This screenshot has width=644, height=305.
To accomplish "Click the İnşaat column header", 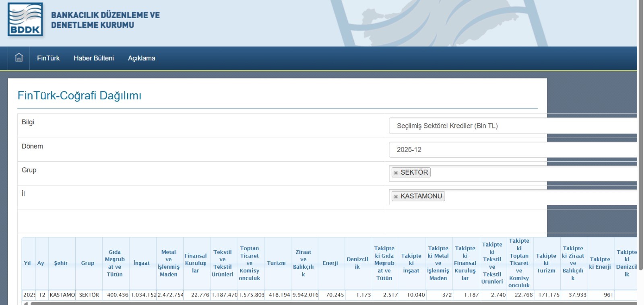I will 142,263.
